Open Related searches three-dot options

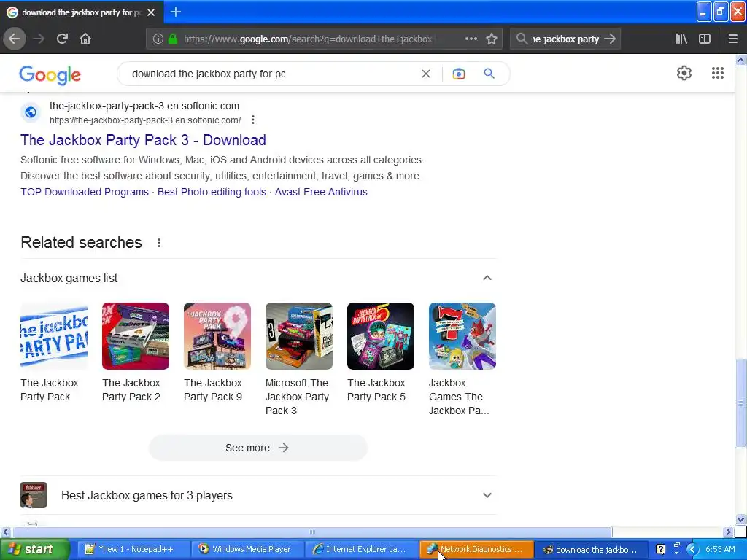(158, 243)
